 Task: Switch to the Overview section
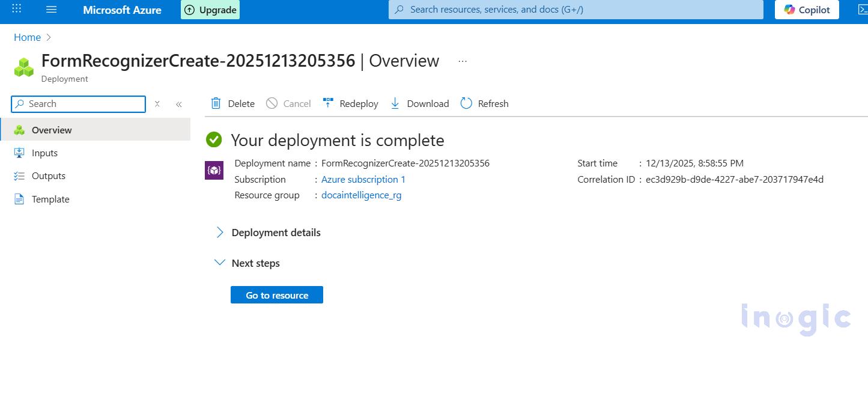coord(52,130)
